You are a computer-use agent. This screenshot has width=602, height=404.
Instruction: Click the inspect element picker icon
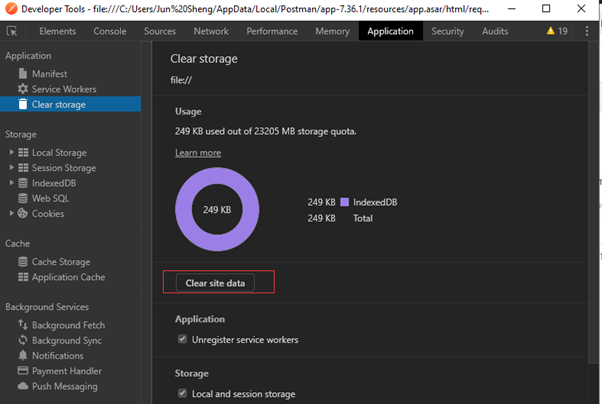click(12, 31)
